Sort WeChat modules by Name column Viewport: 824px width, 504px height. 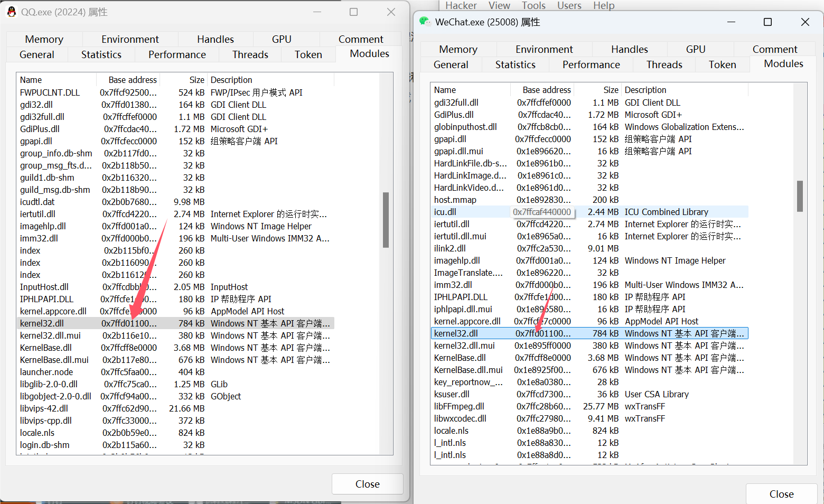471,90
